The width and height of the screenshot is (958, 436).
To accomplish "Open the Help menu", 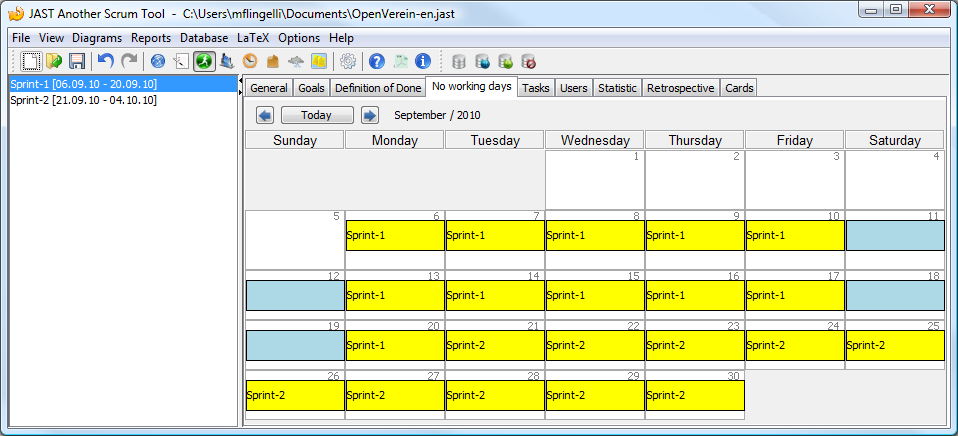I will 341,38.
